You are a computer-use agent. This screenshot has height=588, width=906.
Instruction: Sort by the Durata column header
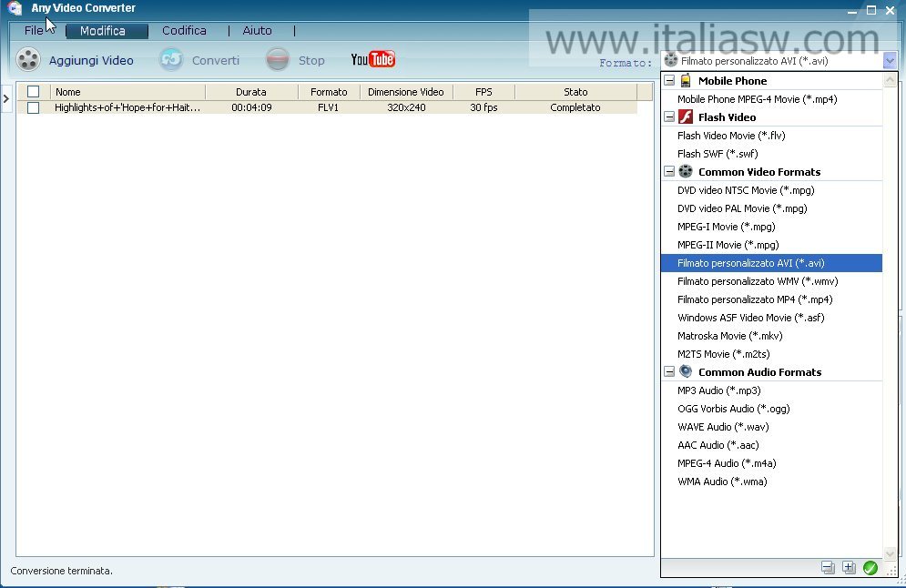pos(251,92)
